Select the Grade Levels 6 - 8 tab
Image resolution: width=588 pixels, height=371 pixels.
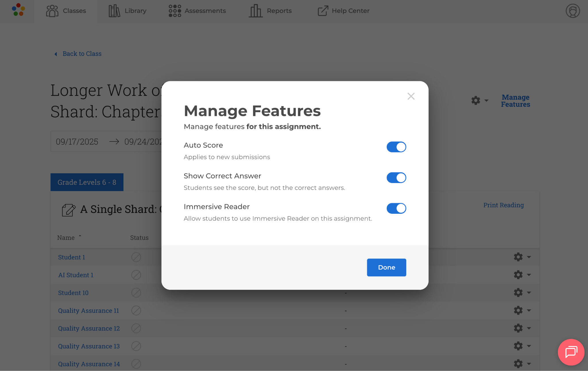point(87,182)
